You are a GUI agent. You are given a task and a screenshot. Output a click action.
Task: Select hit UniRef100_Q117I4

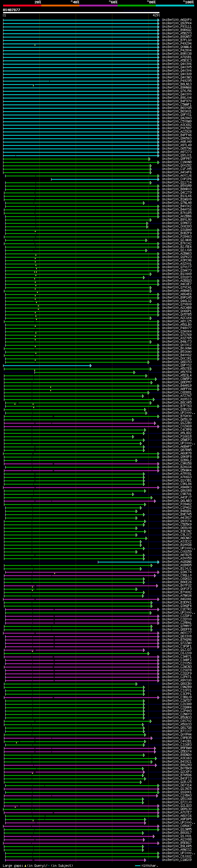tap(177, 183)
